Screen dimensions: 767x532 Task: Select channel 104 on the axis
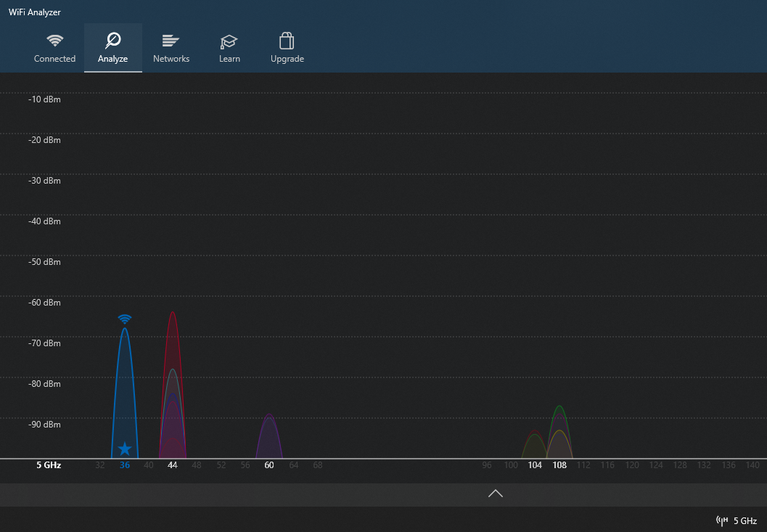tap(535, 465)
